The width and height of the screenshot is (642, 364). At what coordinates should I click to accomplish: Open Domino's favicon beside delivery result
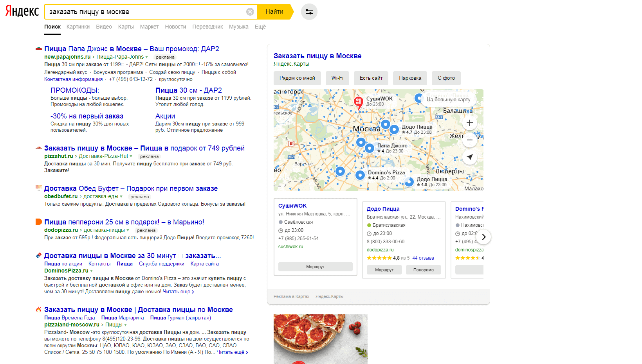pos(39,255)
